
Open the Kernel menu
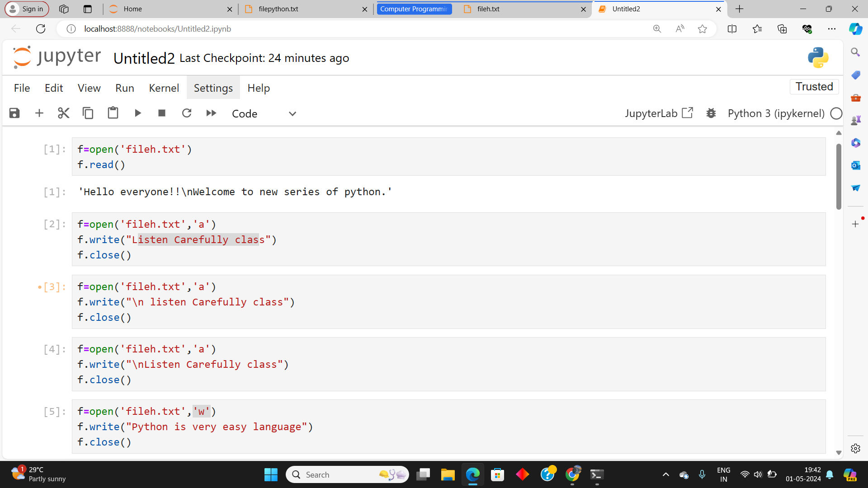tap(164, 88)
